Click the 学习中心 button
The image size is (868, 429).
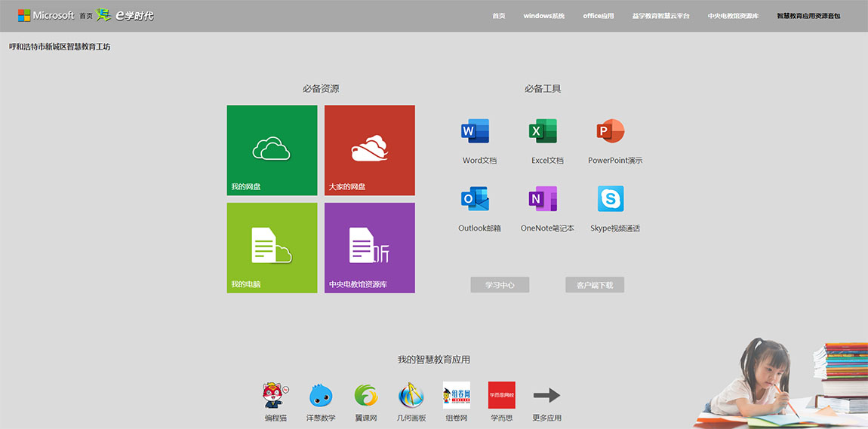click(500, 285)
